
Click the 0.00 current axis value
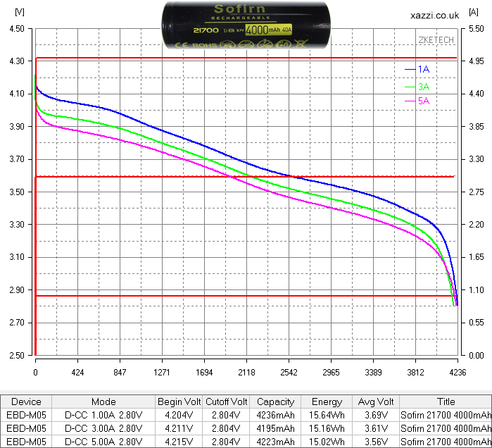click(477, 356)
